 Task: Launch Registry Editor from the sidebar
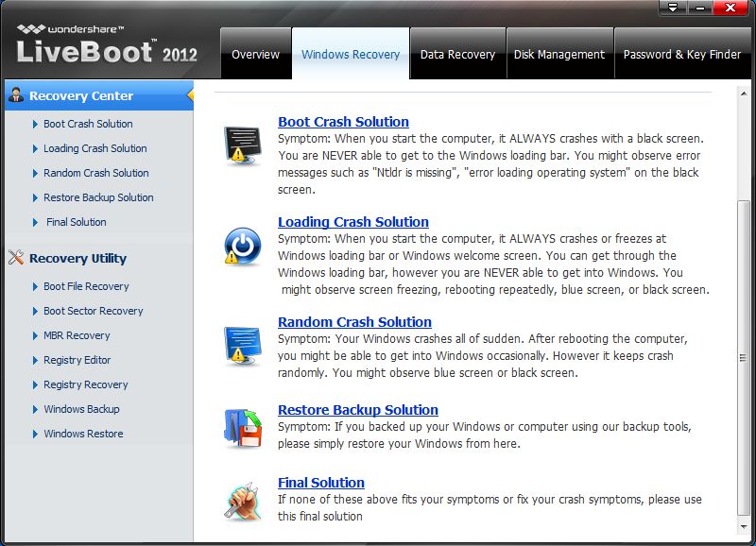[x=77, y=360]
